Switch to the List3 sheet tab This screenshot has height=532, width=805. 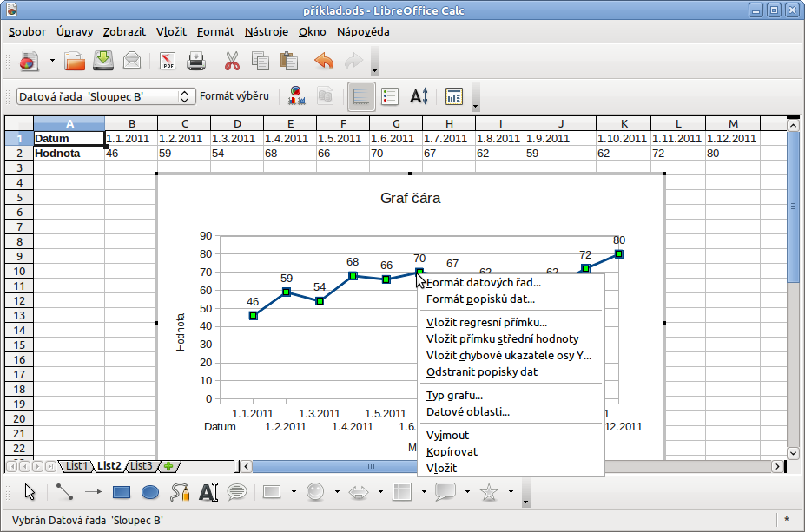(x=142, y=466)
